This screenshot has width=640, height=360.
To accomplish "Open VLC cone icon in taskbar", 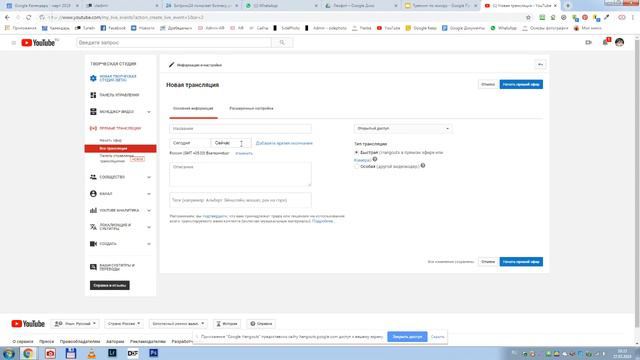I will (92, 353).
